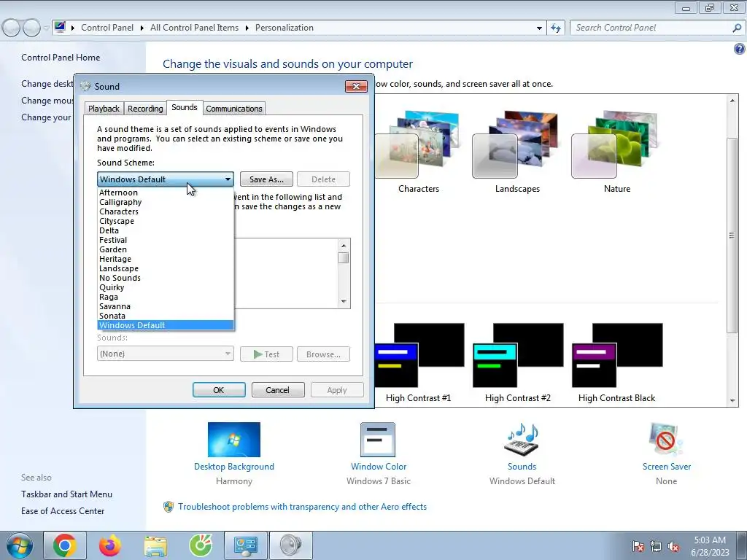This screenshot has height=560, width=747.
Task: Choose Windows Default in scheme list
Action: 166,325
